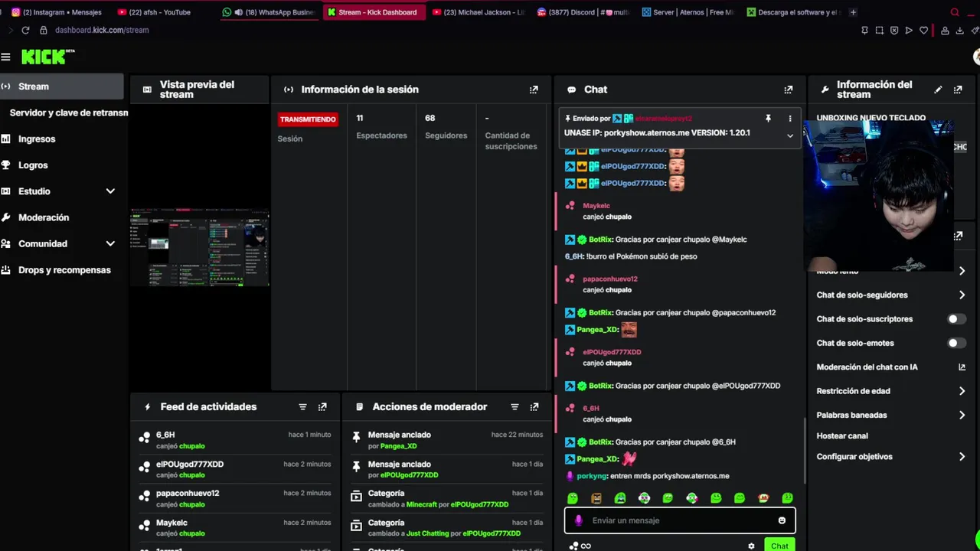Click porkyng username in chat
This screenshot has width=980, height=551.
click(x=592, y=476)
